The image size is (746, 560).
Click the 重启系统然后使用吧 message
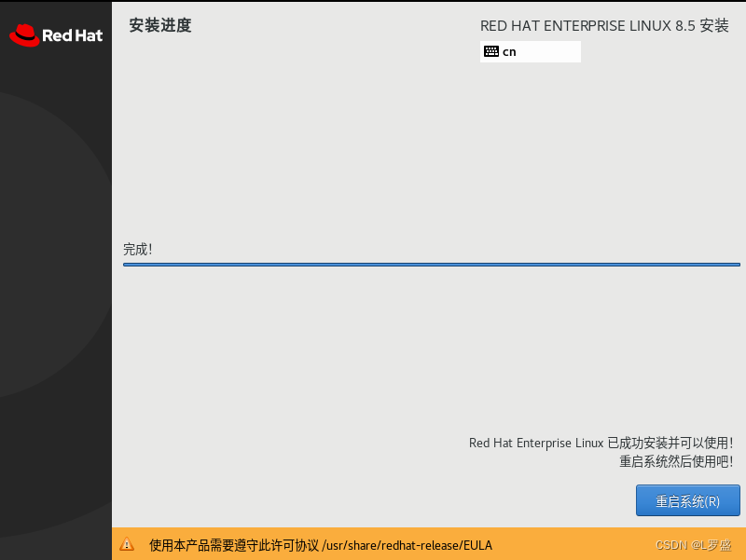(676, 461)
